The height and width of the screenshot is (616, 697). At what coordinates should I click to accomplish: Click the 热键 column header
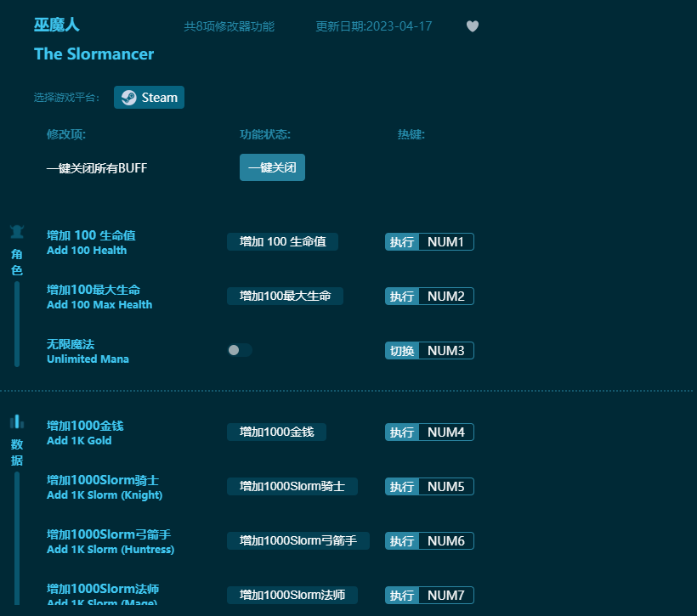411,134
